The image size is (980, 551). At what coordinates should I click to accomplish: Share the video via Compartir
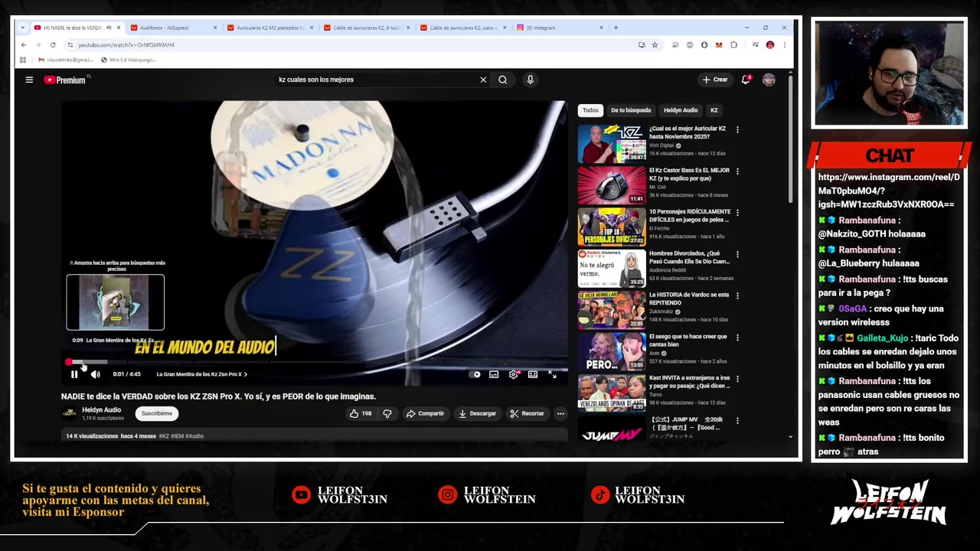click(x=425, y=413)
